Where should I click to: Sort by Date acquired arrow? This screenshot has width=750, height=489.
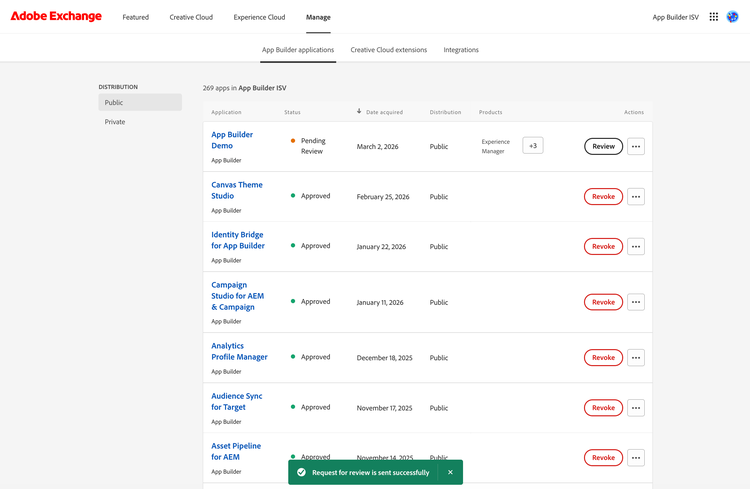click(359, 111)
